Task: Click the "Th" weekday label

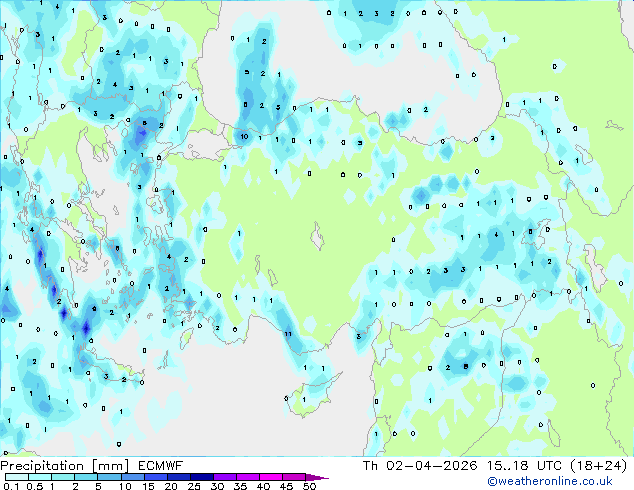Action: tap(370, 466)
